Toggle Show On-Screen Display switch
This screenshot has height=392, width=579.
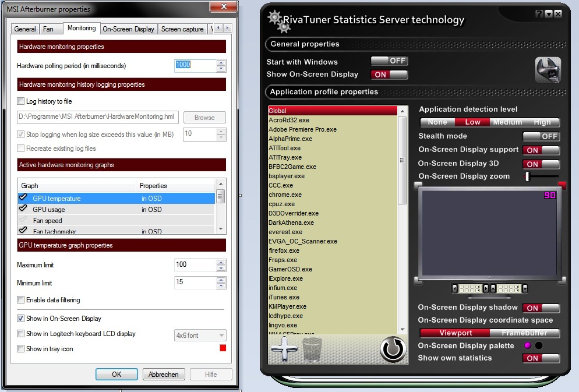pos(389,75)
